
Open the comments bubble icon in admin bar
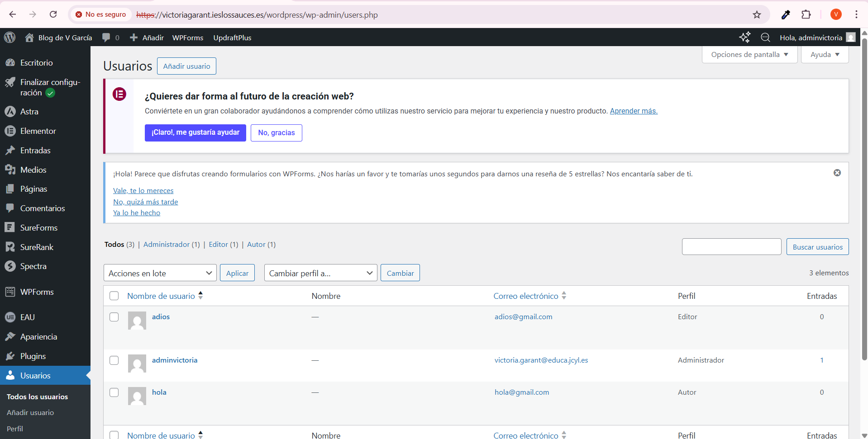click(x=106, y=38)
